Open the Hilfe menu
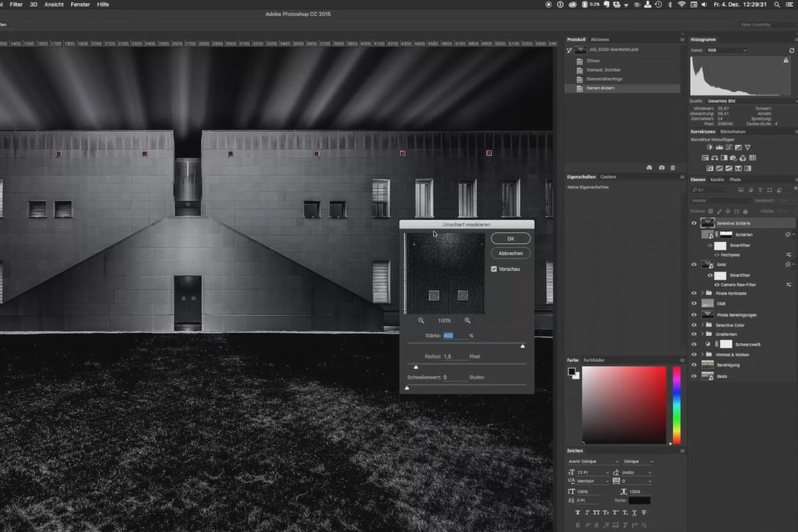 tap(103, 4)
